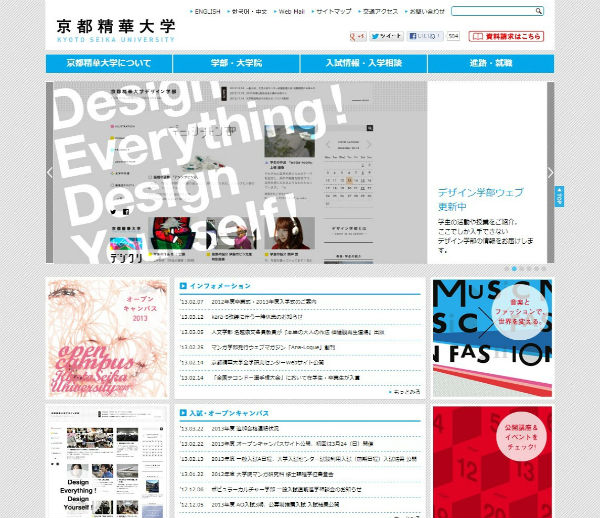Open the Music and Fashion banner
This screenshot has width=600, height=518.
coord(492,338)
